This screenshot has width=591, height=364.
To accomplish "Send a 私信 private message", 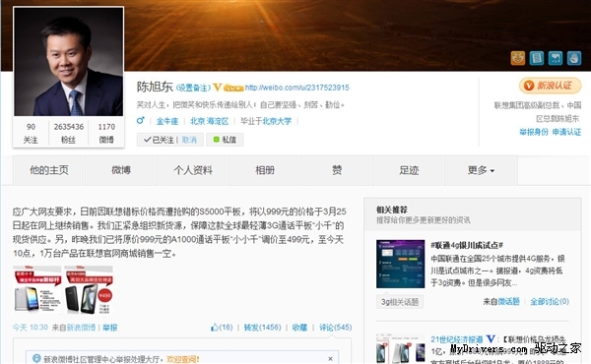I will [225, 140].
